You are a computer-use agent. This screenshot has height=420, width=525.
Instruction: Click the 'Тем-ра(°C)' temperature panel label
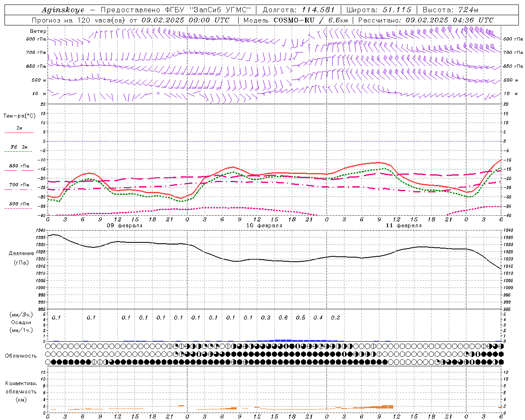(19, 116)
